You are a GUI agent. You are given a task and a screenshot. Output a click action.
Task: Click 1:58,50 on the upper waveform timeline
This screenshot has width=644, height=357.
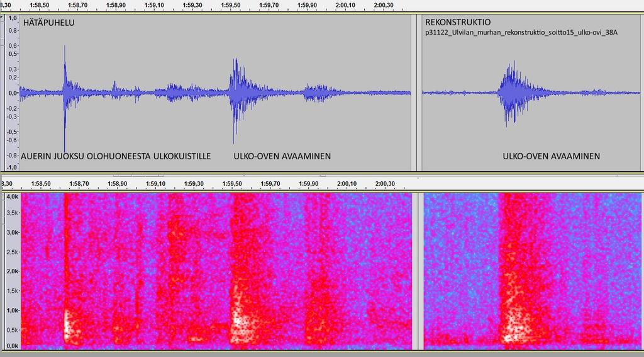pos(40,5)
